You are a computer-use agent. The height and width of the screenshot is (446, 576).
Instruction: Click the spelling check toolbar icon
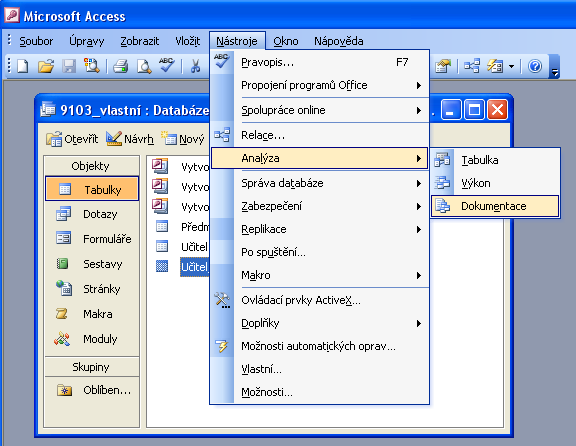166,66
